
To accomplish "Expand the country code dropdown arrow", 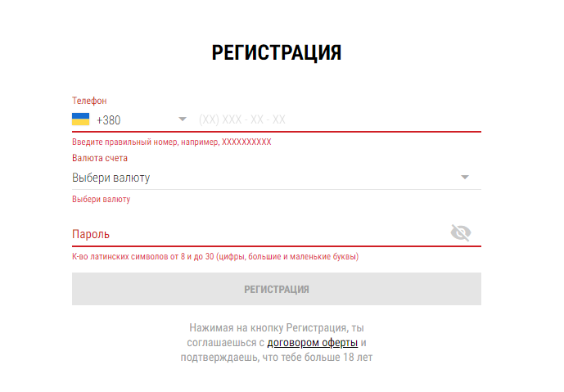I will tap(183, 119).
